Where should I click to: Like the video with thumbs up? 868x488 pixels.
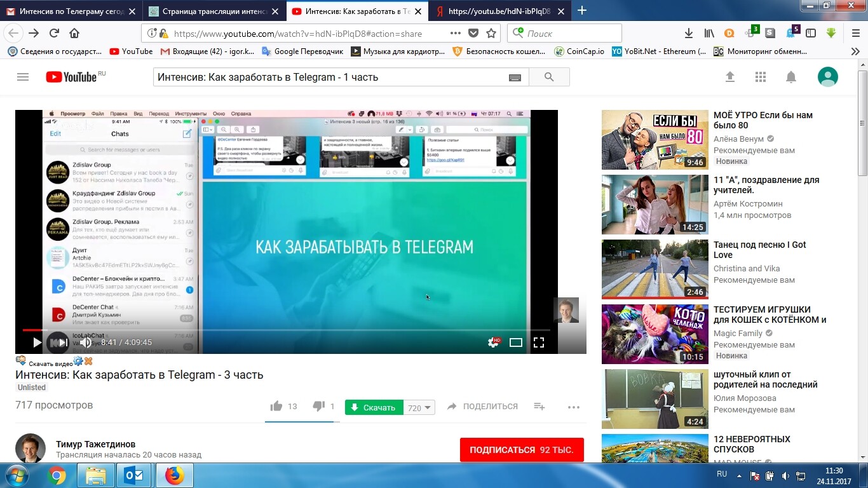[x=276, y=407]
